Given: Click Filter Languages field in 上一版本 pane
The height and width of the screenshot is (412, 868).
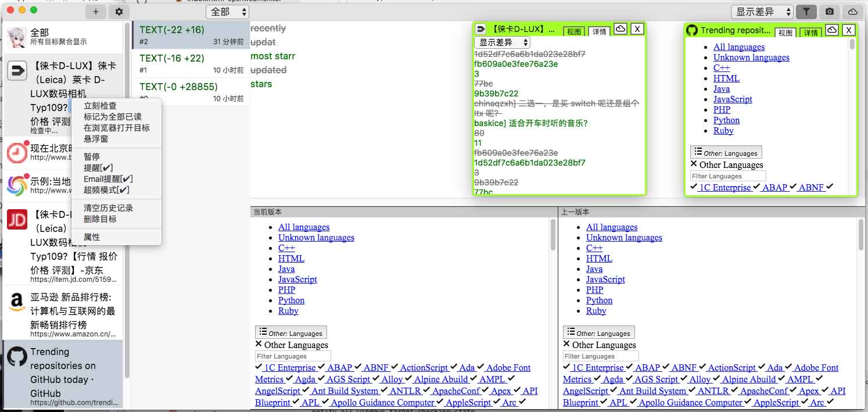Looking at the screenshot, I should point(601,356).
